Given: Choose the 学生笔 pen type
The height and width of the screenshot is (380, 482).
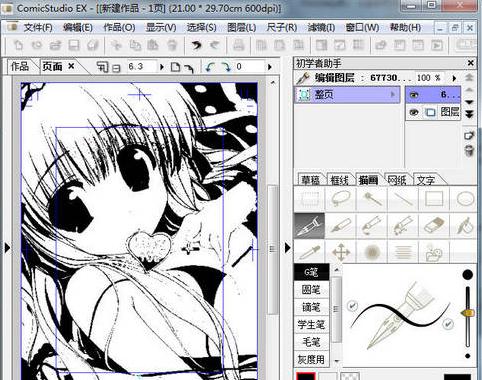Looking at the screenshot, I should (x=311, y=324).
